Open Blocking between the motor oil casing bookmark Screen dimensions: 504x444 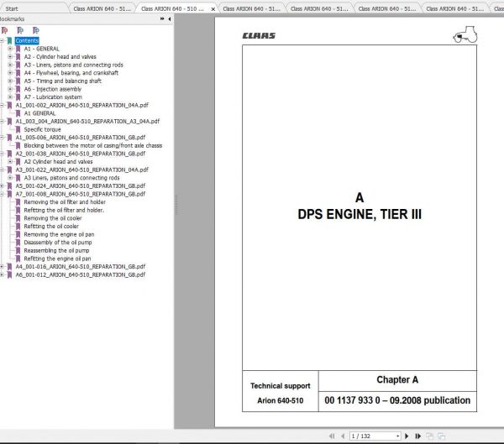[x=93, y=145]
